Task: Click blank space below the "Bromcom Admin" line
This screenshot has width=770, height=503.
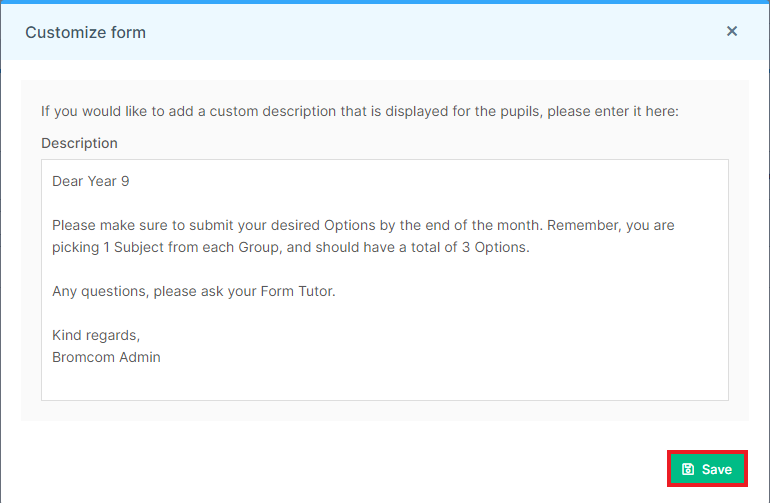Action: point(385,381)
